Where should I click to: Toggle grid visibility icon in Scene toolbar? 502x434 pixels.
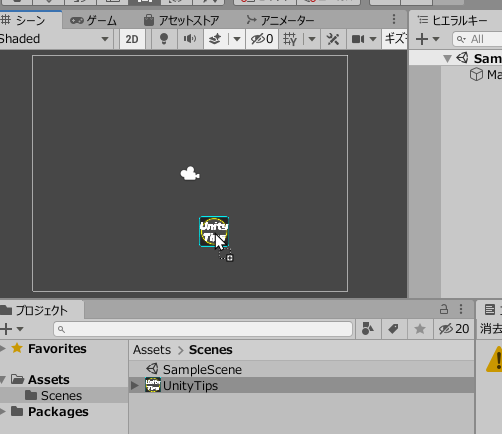click(290, 39)
